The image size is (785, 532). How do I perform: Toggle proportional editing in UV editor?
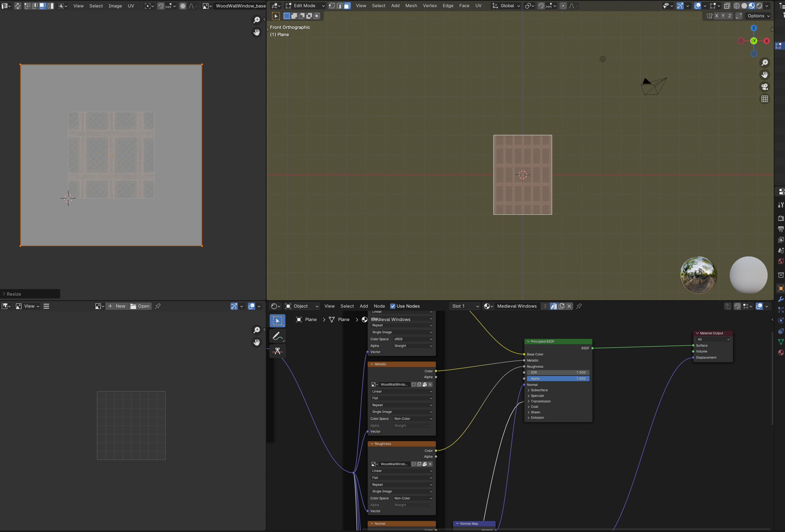183,6
